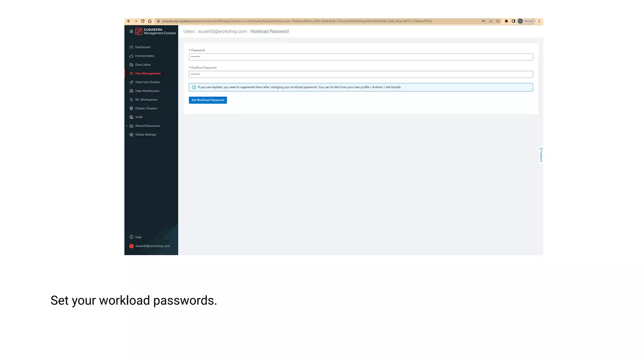Open Classic Clusters section
This screenshot has height=362, width=644.
pos(146,108)
